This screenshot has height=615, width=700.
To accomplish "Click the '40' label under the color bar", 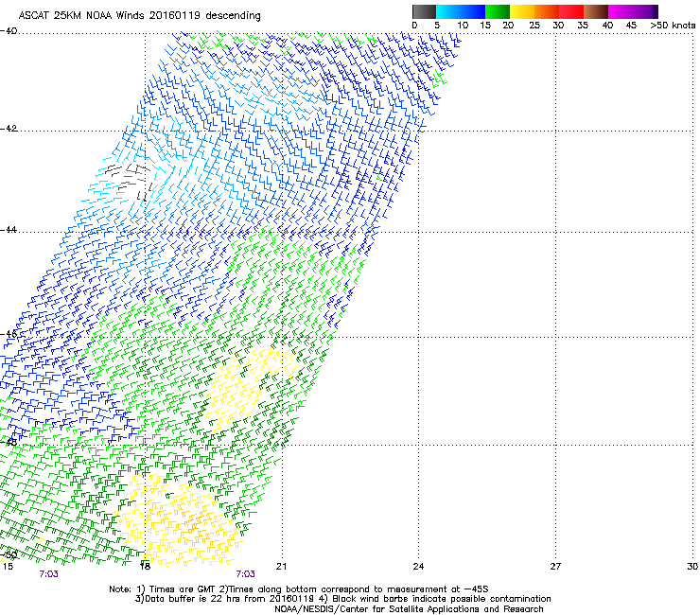I will coord(607,26).
